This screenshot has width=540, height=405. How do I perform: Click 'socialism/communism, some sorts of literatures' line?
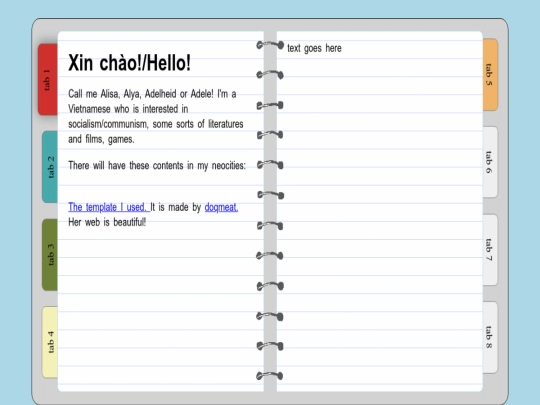[156, 124]
